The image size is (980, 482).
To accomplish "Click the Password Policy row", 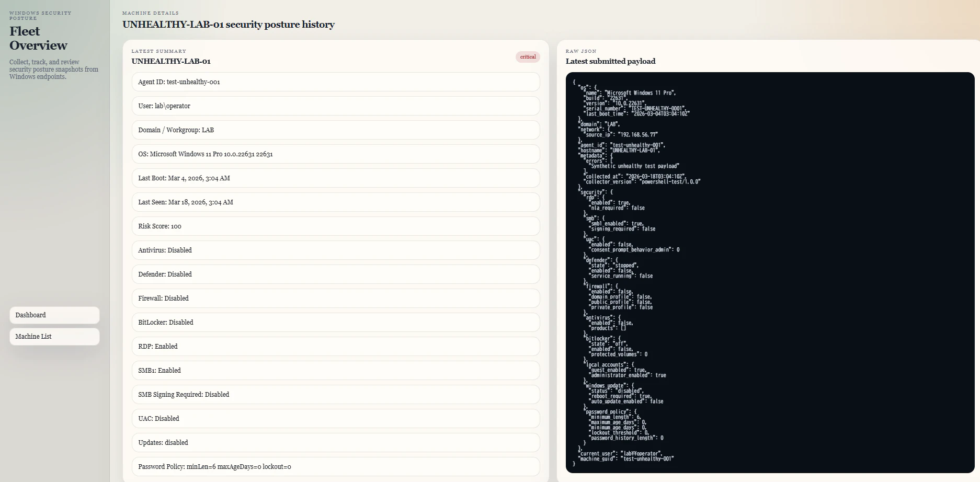I will (x=336, y=467).
